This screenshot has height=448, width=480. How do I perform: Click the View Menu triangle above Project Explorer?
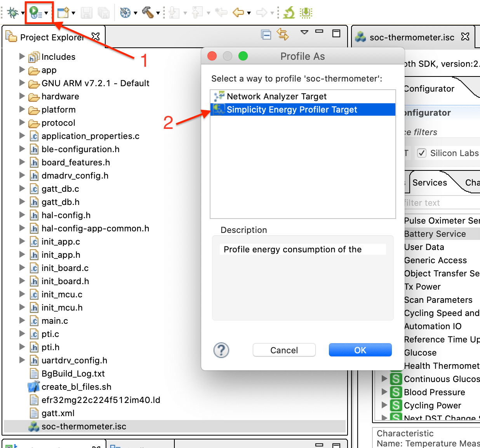[304, 34]
